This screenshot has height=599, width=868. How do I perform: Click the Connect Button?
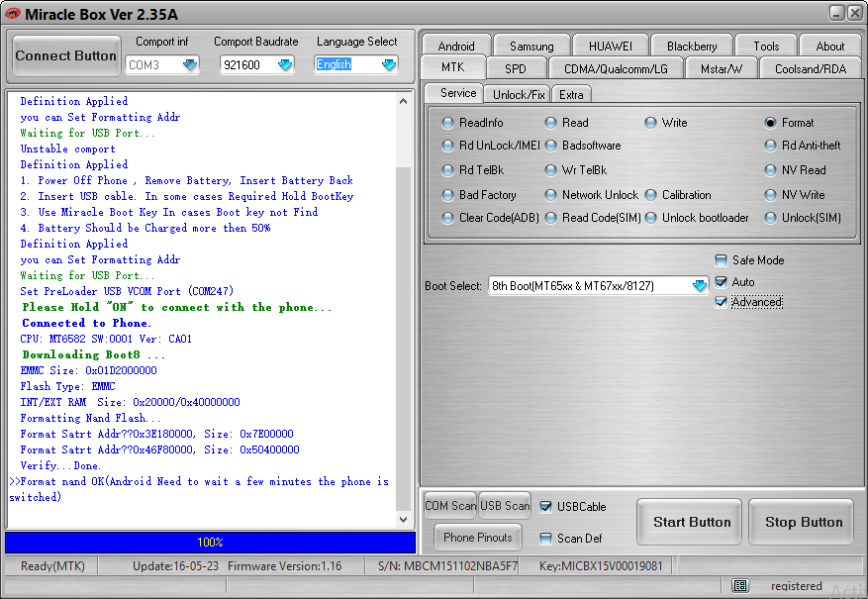[x=66, y=55]
